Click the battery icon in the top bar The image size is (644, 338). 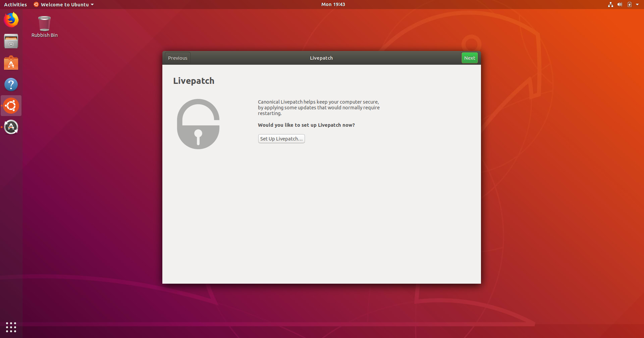point(629,4)
